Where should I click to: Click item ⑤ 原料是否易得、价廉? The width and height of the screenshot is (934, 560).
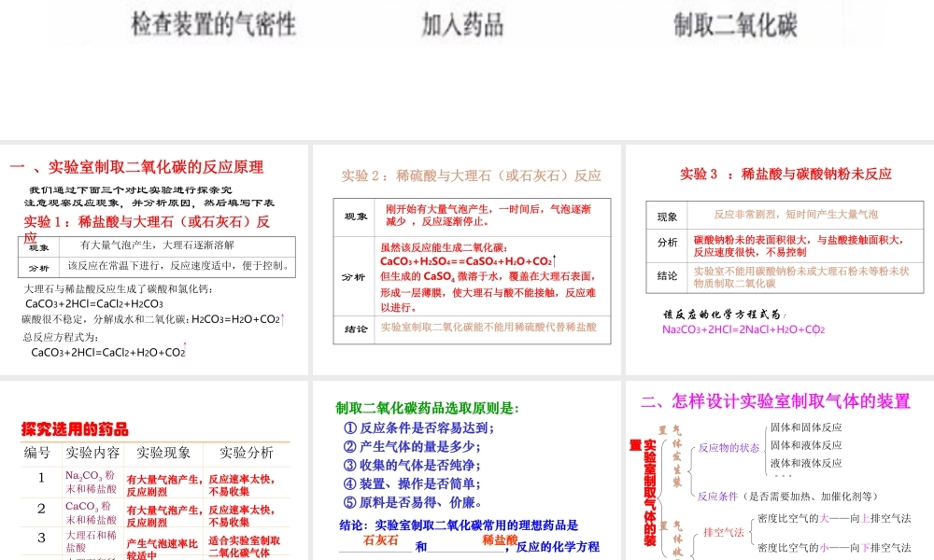point(412,502)
